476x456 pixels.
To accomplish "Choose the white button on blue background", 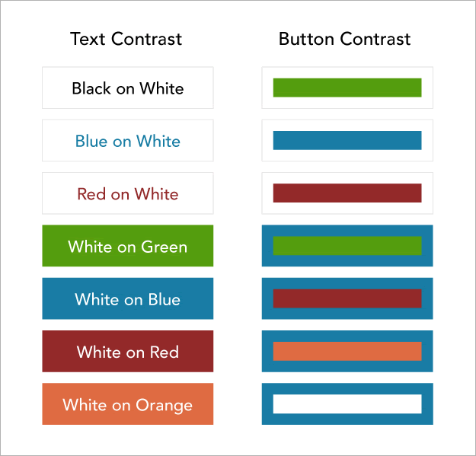I will coord(347,403).
